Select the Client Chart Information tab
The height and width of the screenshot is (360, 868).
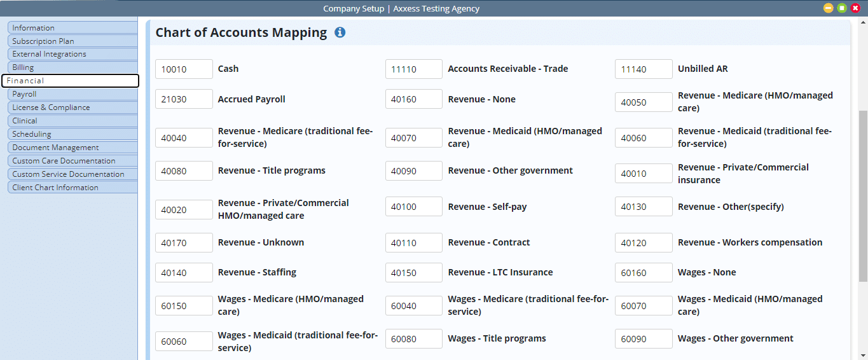point(72,188)
